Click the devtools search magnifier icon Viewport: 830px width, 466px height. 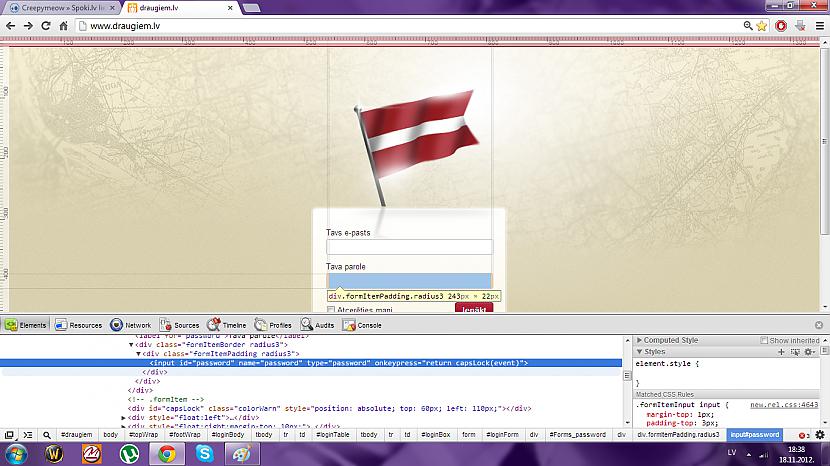tap(47, 435)
